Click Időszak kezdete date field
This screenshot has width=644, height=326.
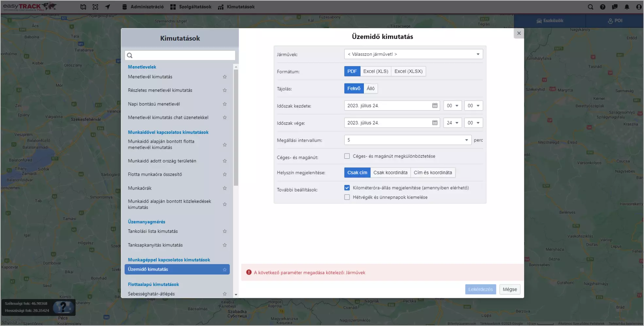[392, 105]
